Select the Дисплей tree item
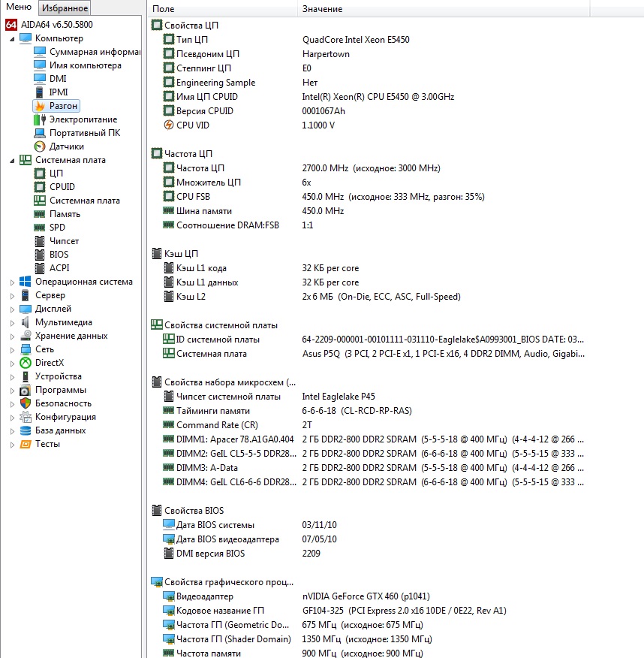The width and height of the screenshot is (644, 658). (53, 309)
